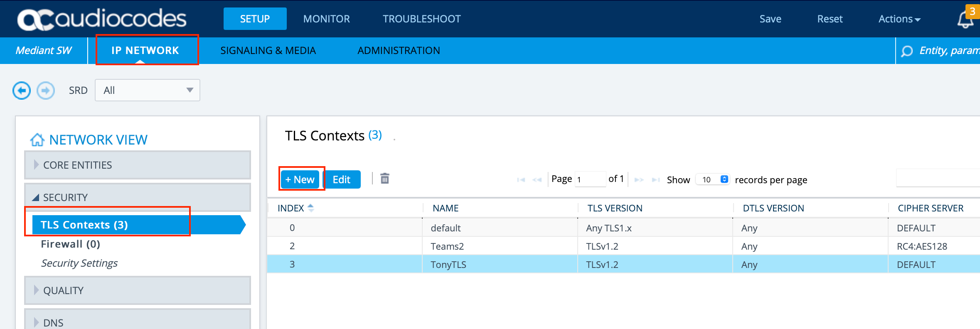Screen dimensions: 980x329
Task: Click the notification count badge '3'
Action: [973, 11]
